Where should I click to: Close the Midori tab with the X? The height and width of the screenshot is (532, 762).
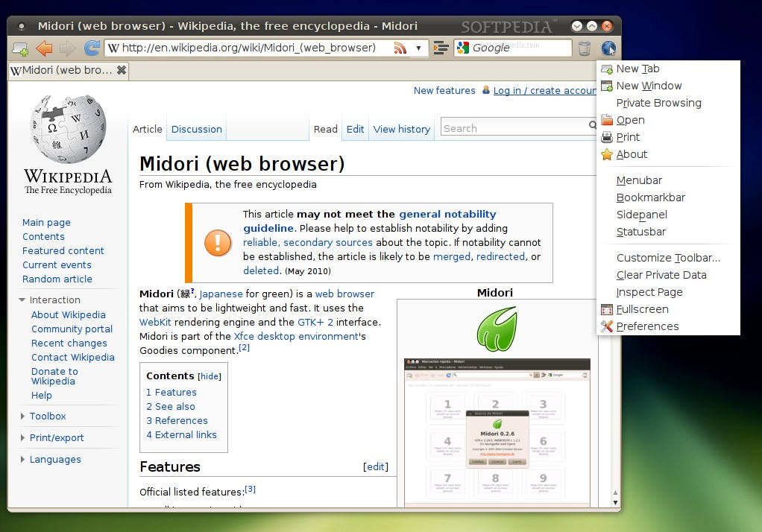[122, 70]
